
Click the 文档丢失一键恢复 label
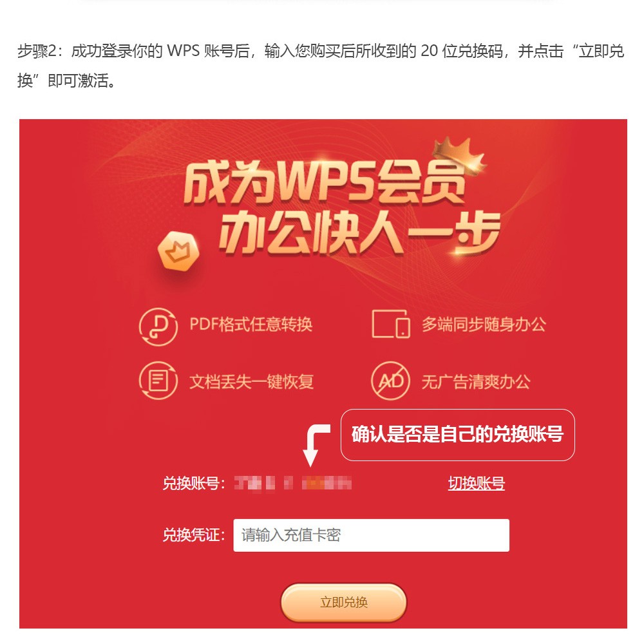[251, 381]
